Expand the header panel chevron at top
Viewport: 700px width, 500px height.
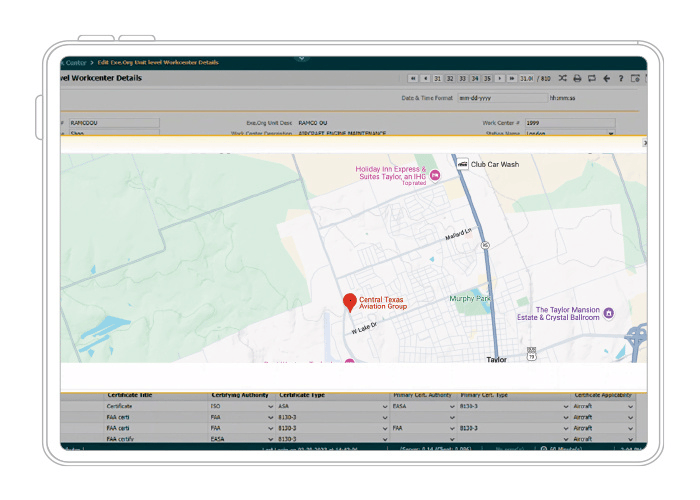point(302,58)
